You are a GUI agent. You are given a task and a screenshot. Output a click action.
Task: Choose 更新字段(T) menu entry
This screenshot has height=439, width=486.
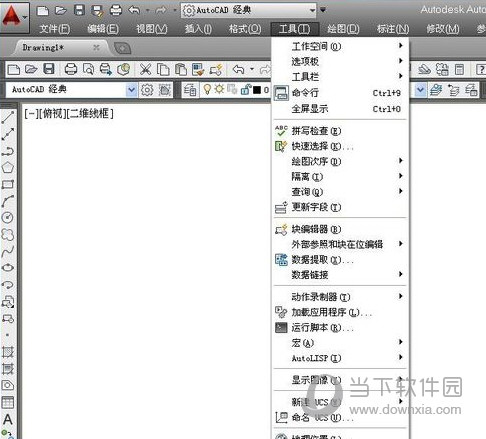tap(341, 207)
